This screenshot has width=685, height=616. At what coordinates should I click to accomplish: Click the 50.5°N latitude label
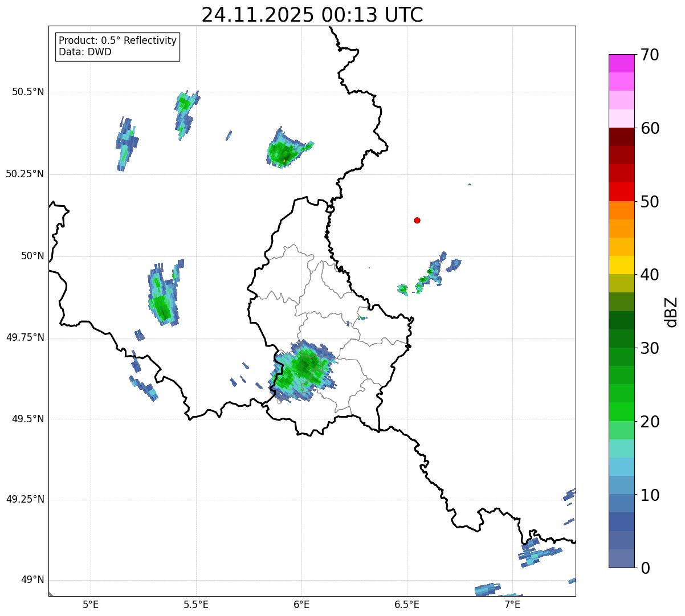click(x=28, y=92)
